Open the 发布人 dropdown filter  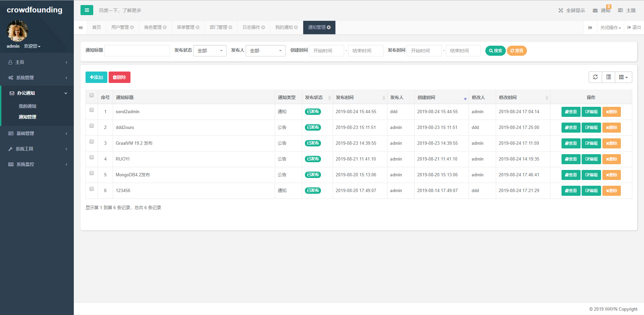pos(266,51)
